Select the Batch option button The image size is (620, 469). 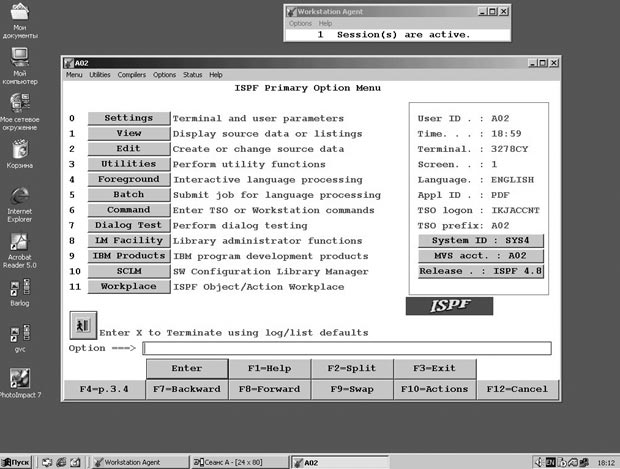click(x=129, y=195)
